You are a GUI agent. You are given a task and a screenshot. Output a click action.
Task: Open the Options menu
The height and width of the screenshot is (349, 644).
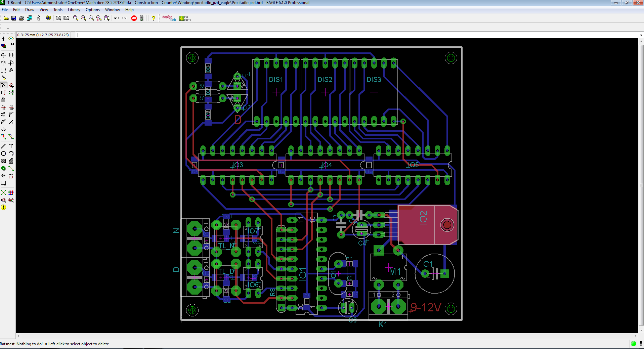coord(93,10)
